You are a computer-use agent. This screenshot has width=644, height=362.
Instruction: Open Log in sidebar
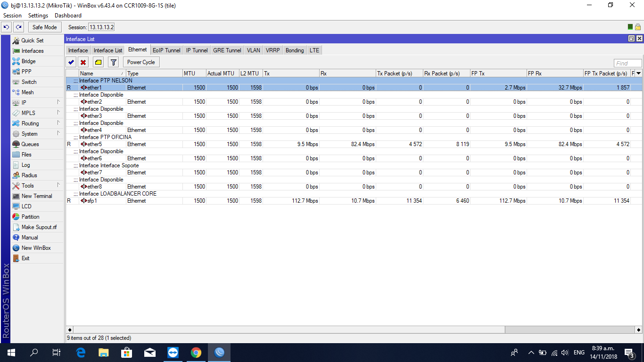click(x=37, y=165)
